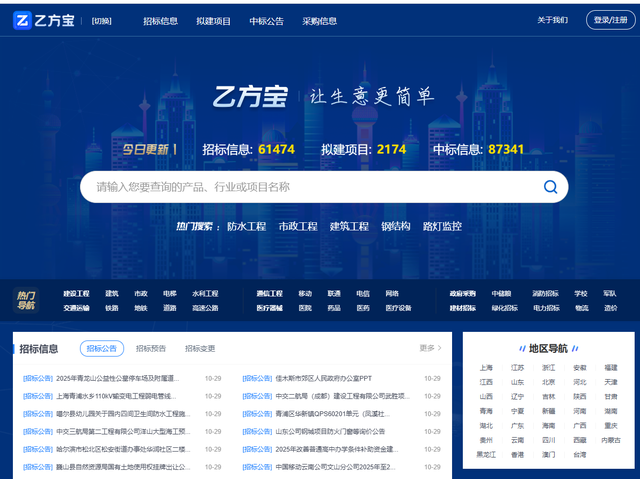Open the 建材招标 hot category

(463, 308)
